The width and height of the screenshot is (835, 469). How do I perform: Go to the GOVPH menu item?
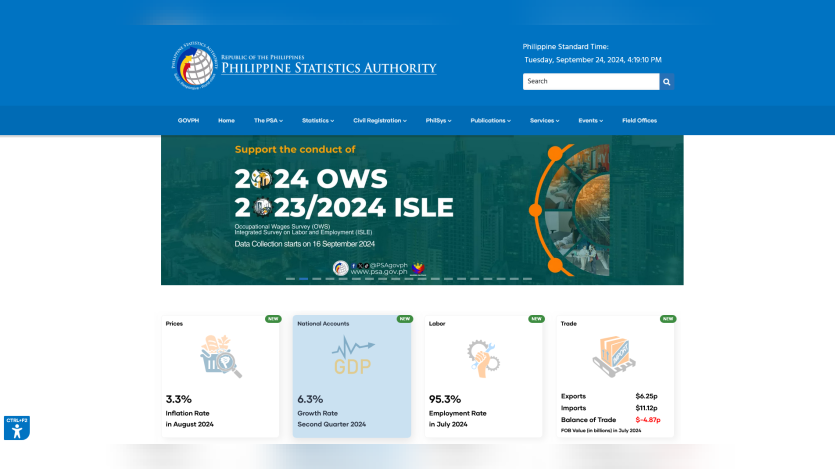pyautogui.click(x=189, y=120)
